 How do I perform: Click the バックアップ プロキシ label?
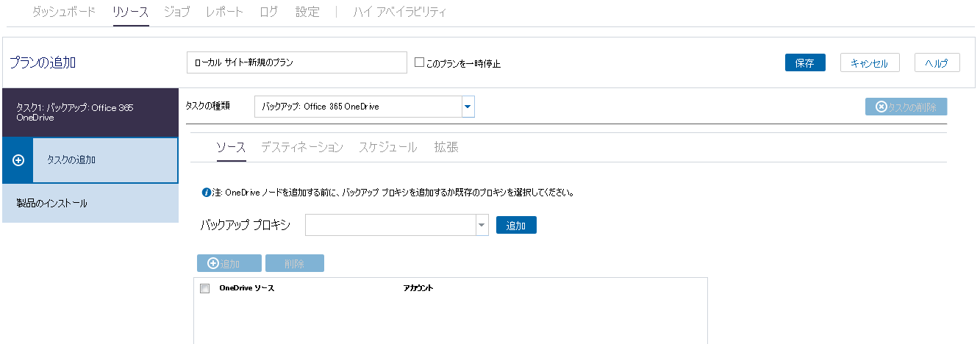coord(246,225)
